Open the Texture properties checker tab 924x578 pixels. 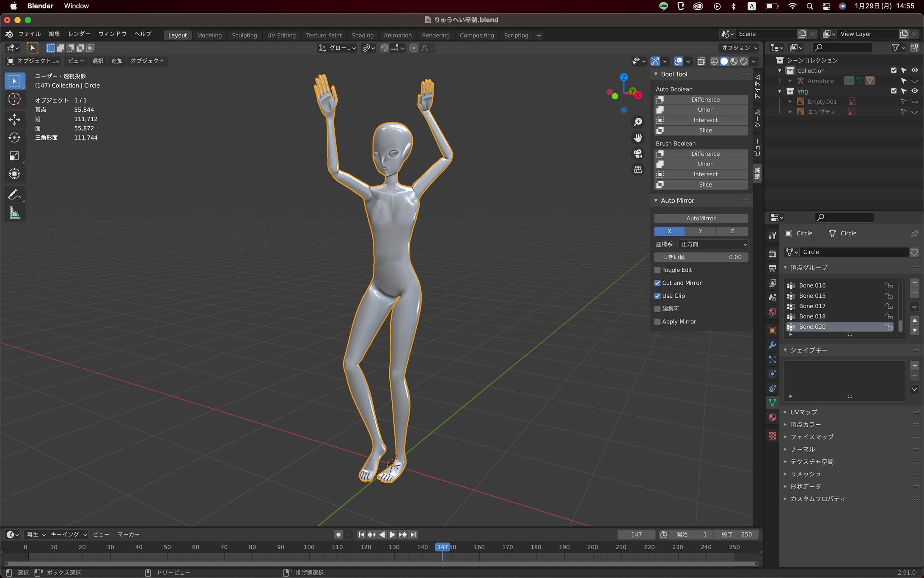coord(772,436)
